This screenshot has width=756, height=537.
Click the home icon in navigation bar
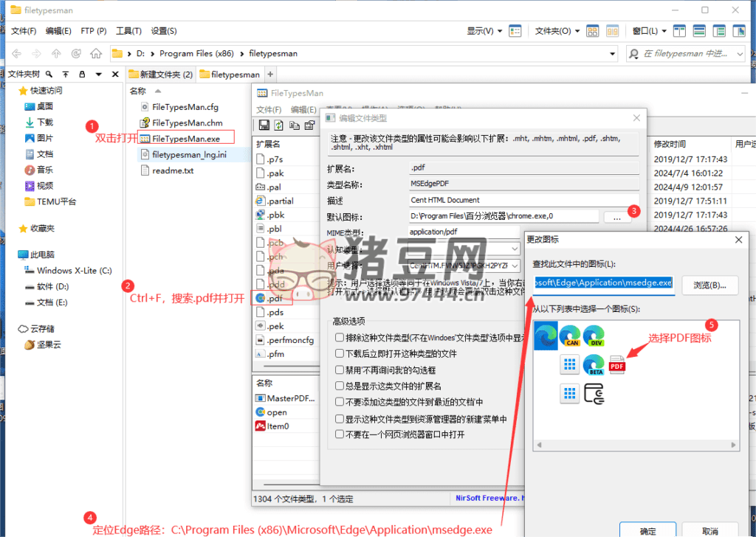point(96,54)
